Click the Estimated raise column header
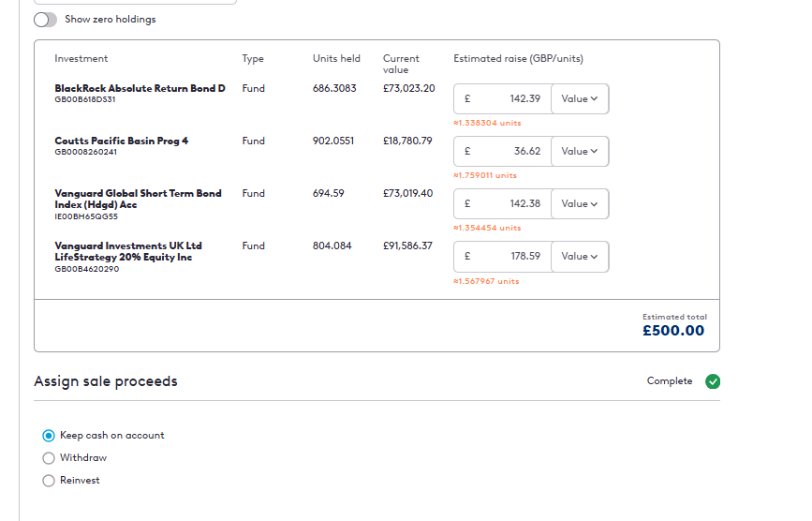 point(518,59)
